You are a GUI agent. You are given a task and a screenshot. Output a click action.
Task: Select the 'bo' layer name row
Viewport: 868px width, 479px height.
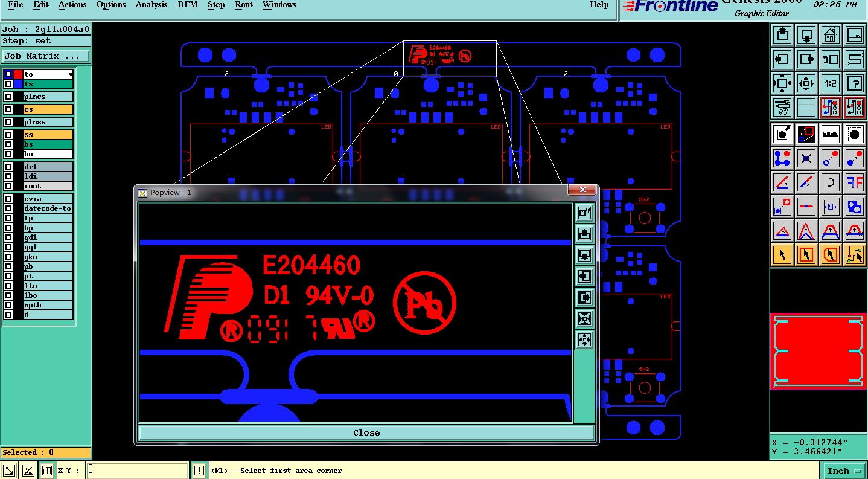point(48,154)
